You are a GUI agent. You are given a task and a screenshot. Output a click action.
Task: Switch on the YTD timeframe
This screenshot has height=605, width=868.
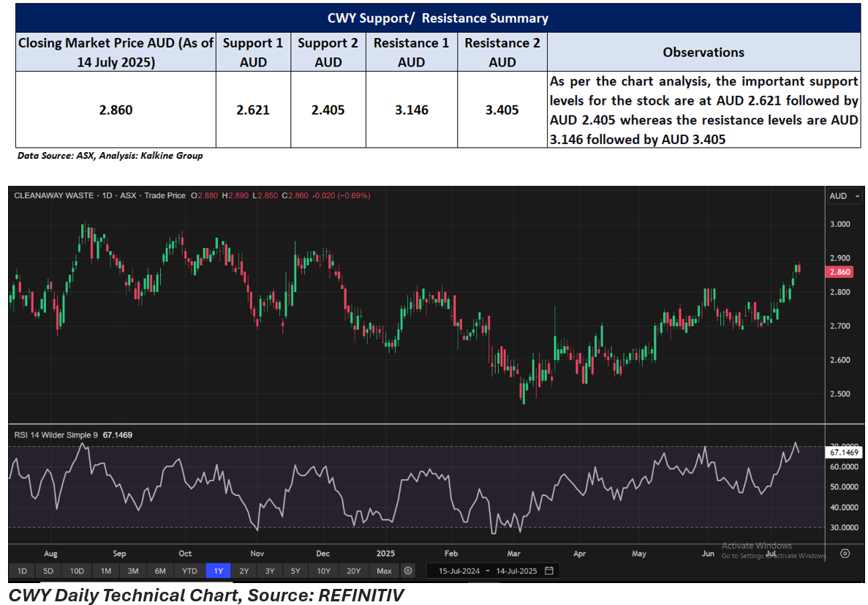189,571
